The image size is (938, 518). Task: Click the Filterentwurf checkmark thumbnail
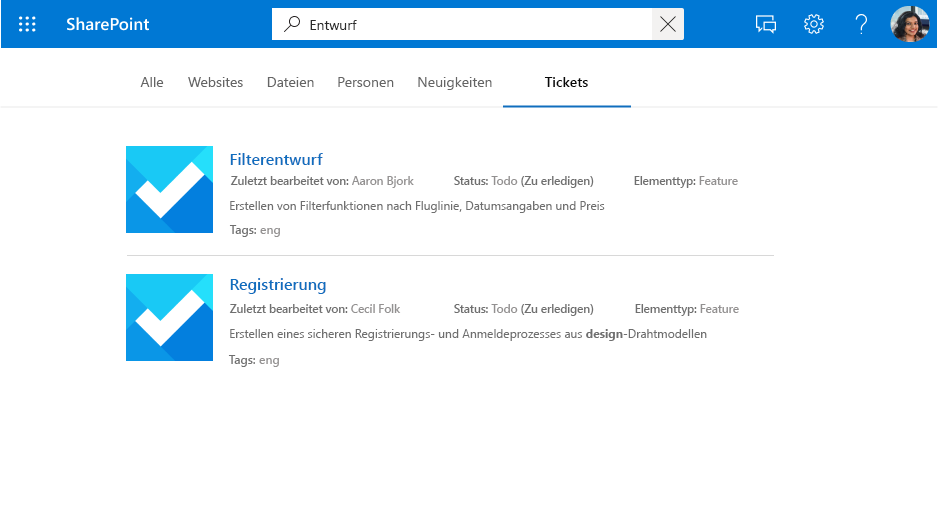pos(169,190)
